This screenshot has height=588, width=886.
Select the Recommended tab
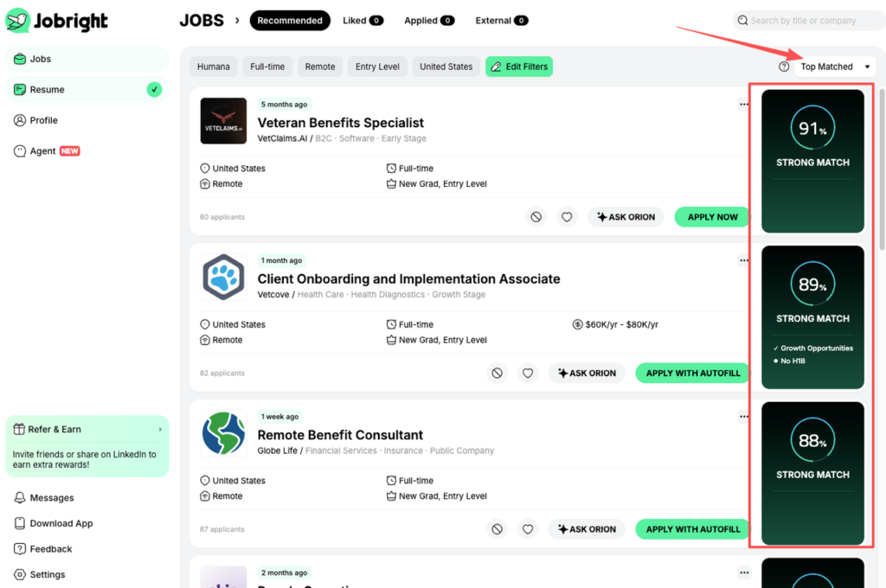pos(290,20)
